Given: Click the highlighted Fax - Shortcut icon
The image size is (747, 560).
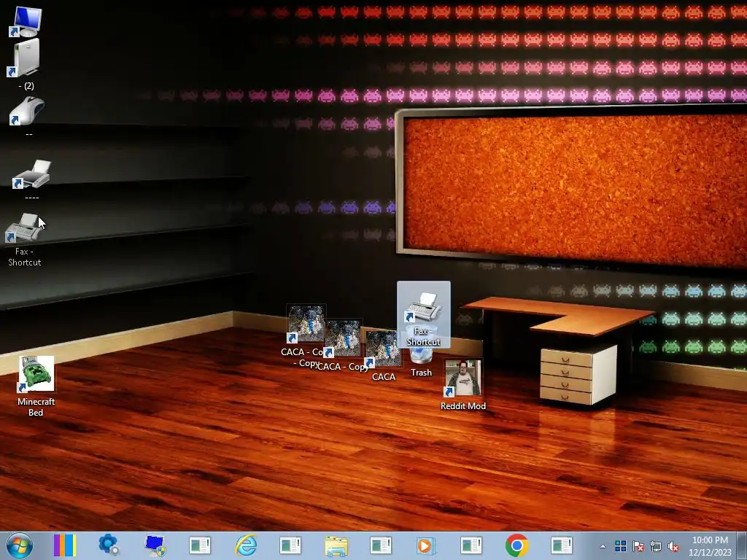Looking at the screenshot, I should (x=424, y=314).
